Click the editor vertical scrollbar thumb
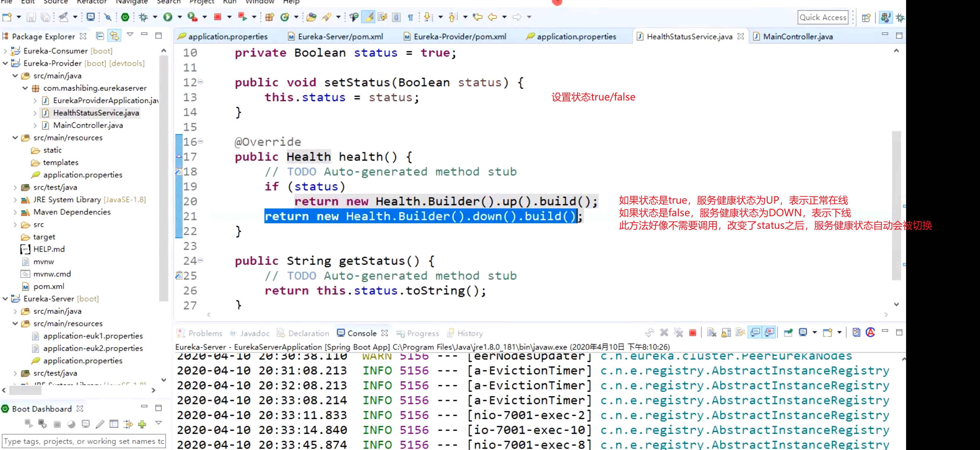 [896, 206]
